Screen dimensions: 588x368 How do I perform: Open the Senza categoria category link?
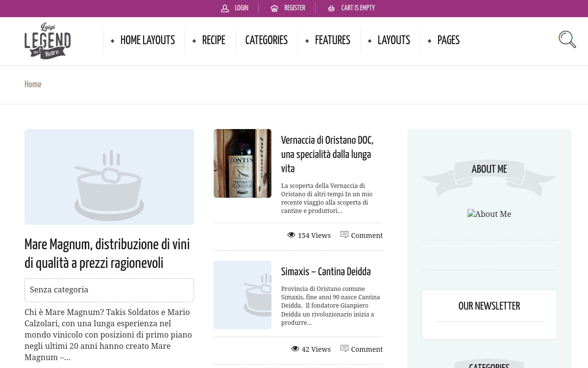59,289
